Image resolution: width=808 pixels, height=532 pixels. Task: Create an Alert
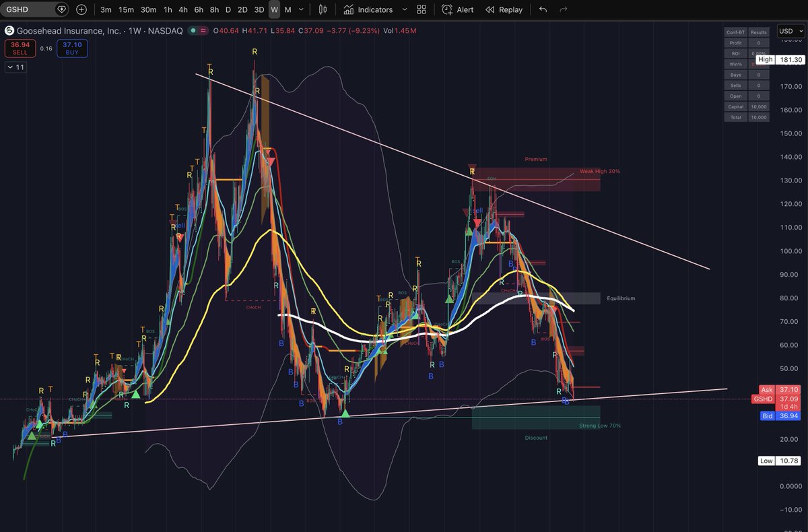[458, 9]
